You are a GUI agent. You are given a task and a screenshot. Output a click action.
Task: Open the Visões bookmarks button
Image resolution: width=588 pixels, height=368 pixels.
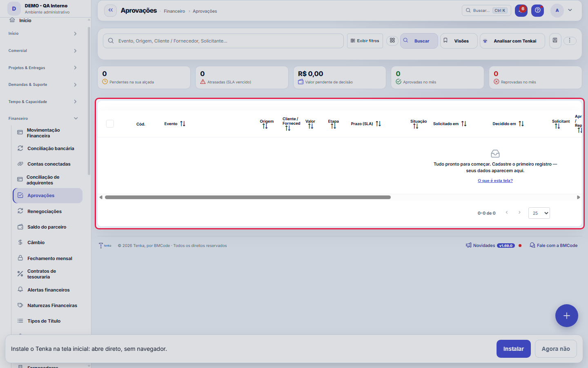click(x=459, y=41)
